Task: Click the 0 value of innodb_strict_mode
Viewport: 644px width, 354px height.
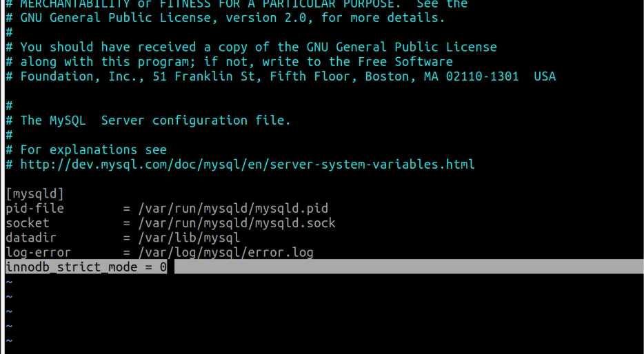Action: click(163, 267)
